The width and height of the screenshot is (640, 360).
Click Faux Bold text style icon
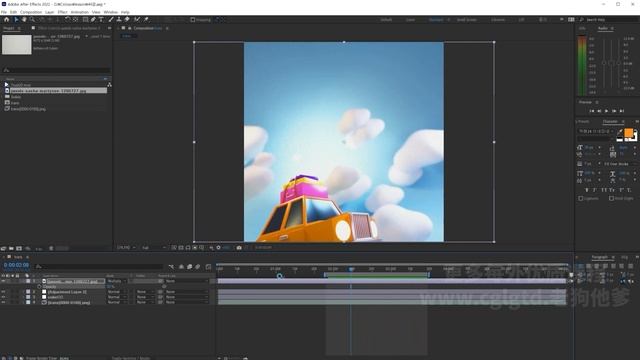[x=587, y=190]
